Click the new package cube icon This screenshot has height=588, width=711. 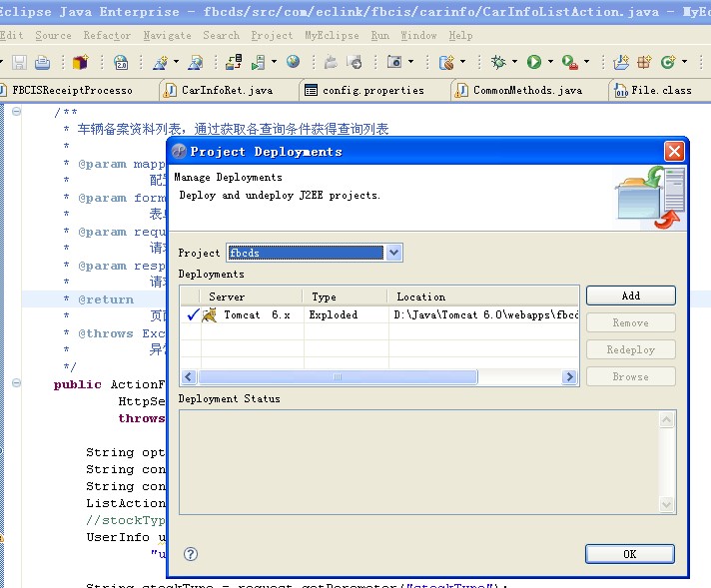80,62
